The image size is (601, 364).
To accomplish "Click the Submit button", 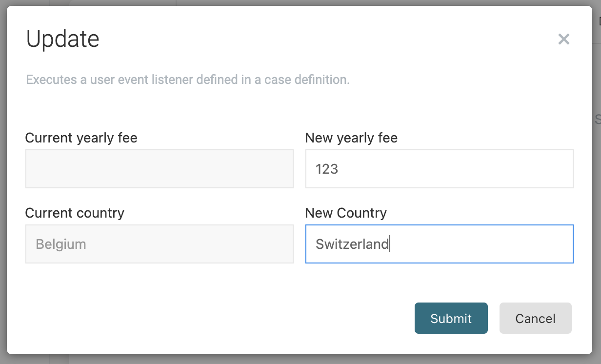I will click(451, 318).
